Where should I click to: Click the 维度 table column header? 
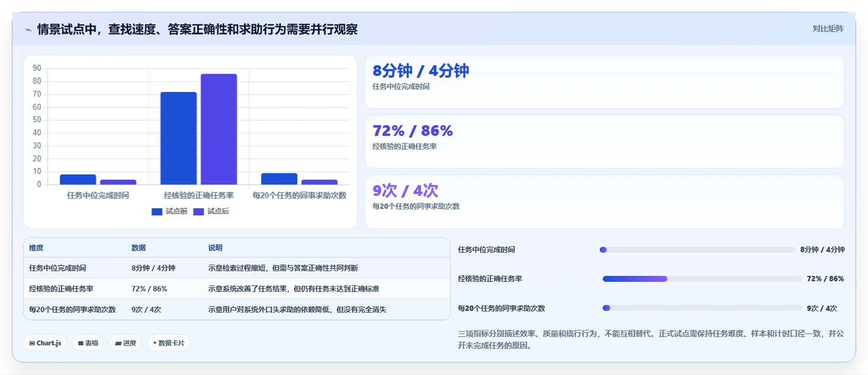(x=36, y=248)
